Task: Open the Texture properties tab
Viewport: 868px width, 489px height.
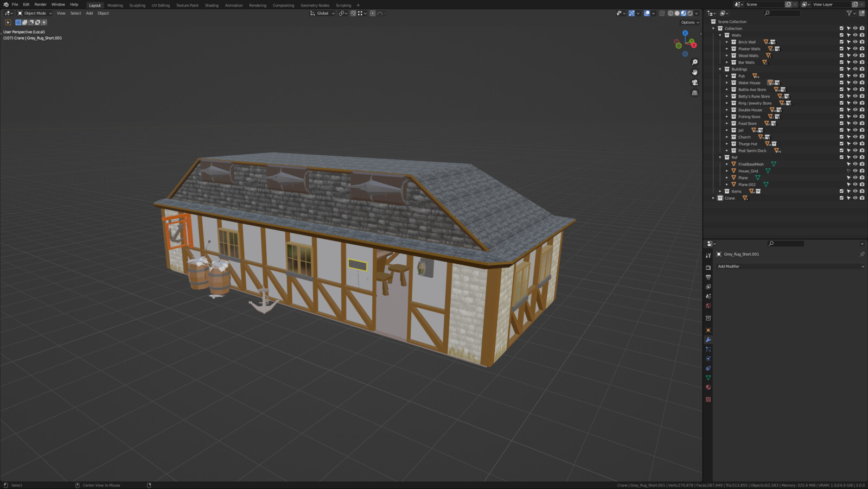Action: (x=708, y=399)
